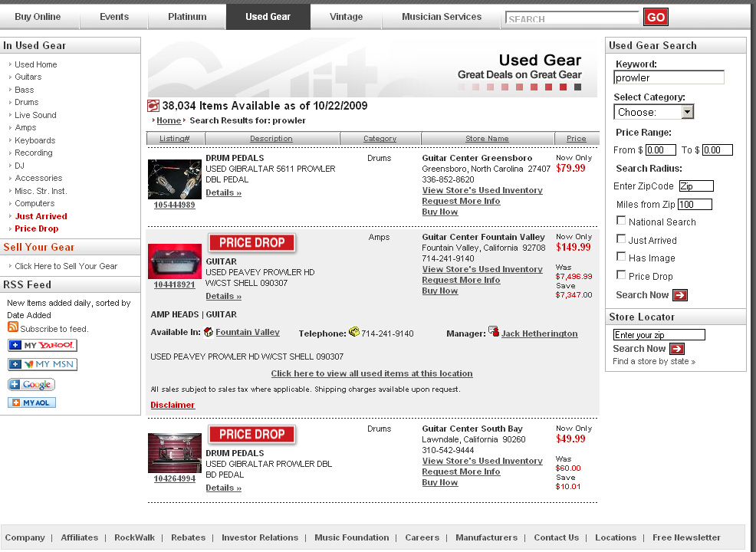
Task: Check the Just Arrived checkbox
Action: pyautogui.click(x=621, y=239)
